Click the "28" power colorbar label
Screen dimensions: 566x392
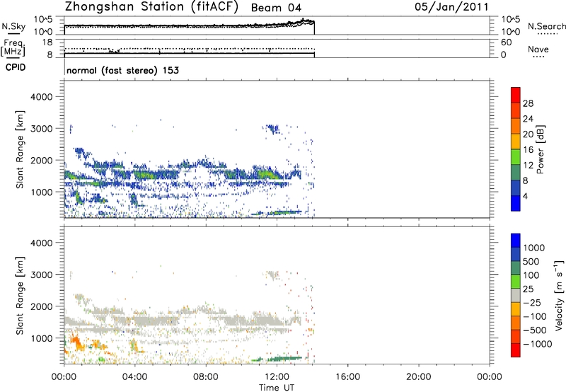tap(528, 103)
